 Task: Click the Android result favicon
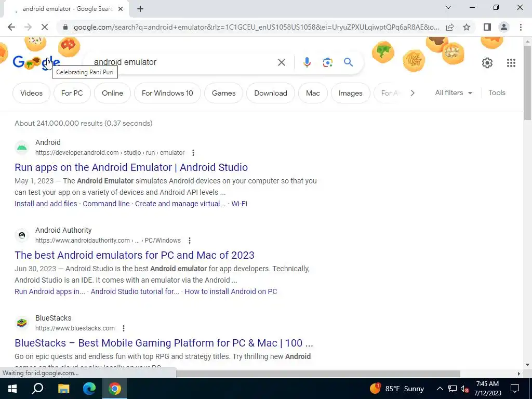(x=22, y=148)
